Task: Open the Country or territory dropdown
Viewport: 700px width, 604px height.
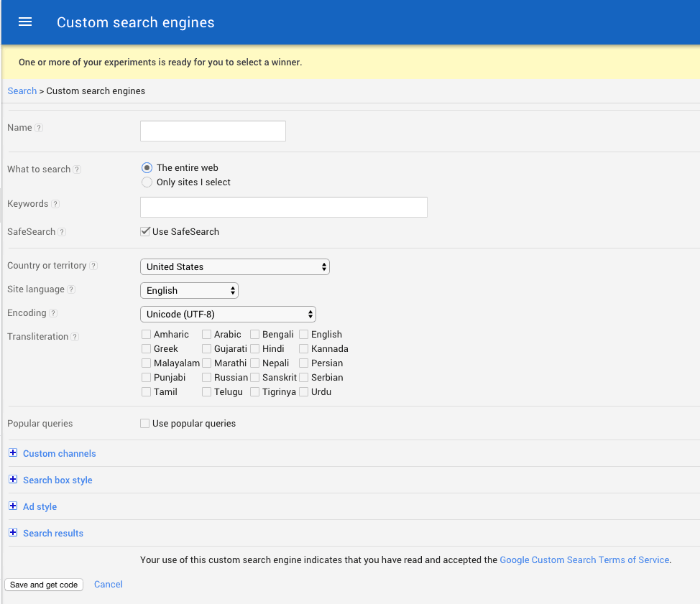Action: coord(235,266)
